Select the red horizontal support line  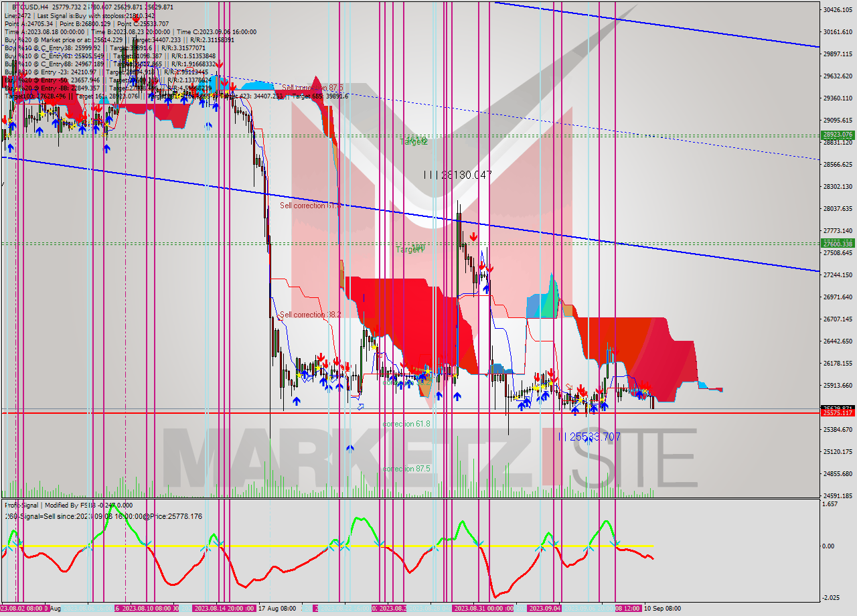410,413
